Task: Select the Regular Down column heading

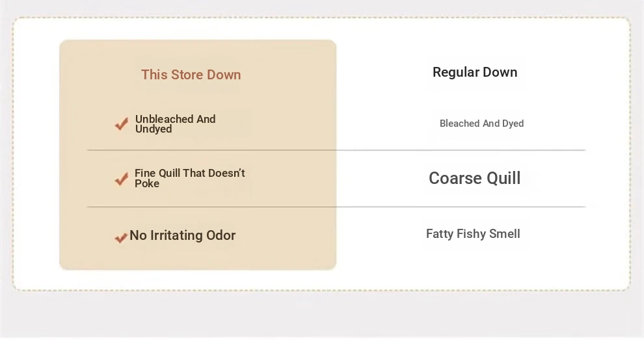Action: click(475, 72)
